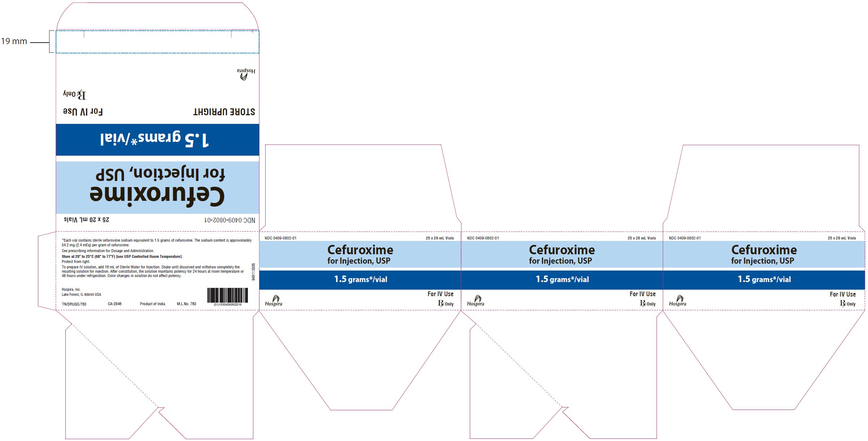Click the '19 mm' dimension label
Image resolution: width=868 pixels, height=441 pixels.
tap(14, 41)
